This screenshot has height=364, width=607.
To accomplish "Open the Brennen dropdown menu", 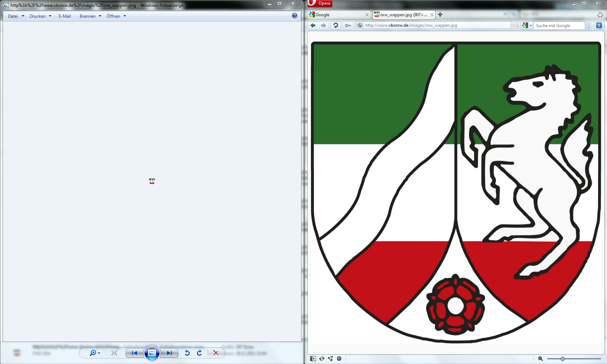I will click(90, 16).
